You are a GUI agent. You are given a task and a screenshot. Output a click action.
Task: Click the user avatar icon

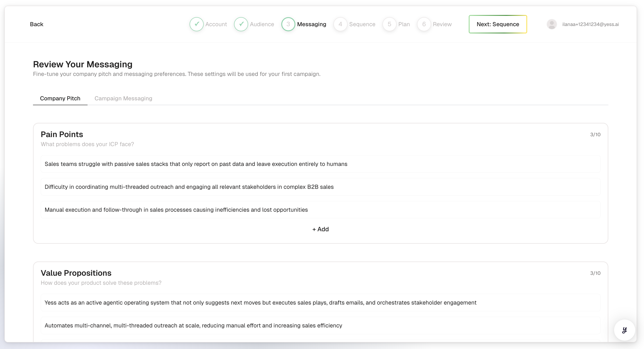552,24
